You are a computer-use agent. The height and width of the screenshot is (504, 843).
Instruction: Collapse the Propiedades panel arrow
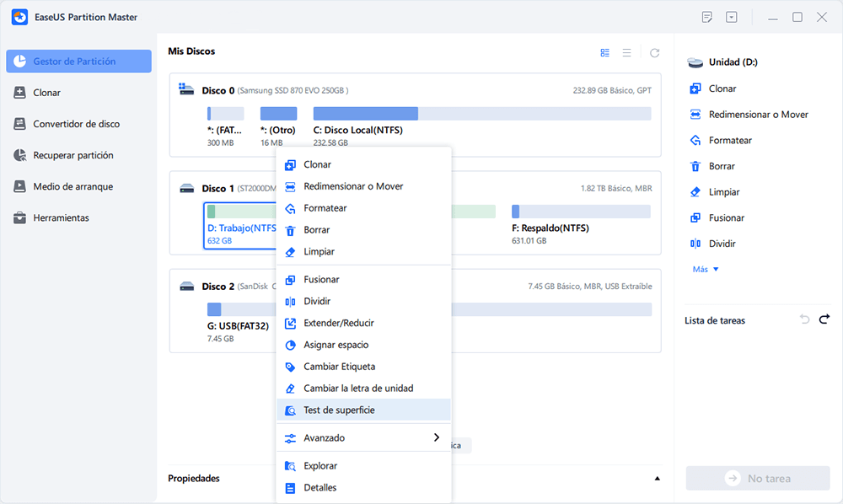tap(657, 478)
